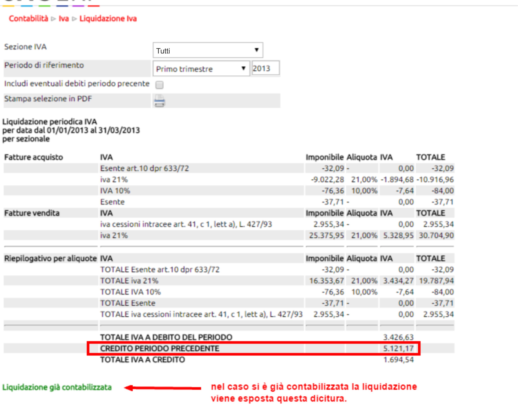Click the Liquidazione già contabilizzata status text
The height and width of the screenshot is (420, 518).
coord(57,387)
